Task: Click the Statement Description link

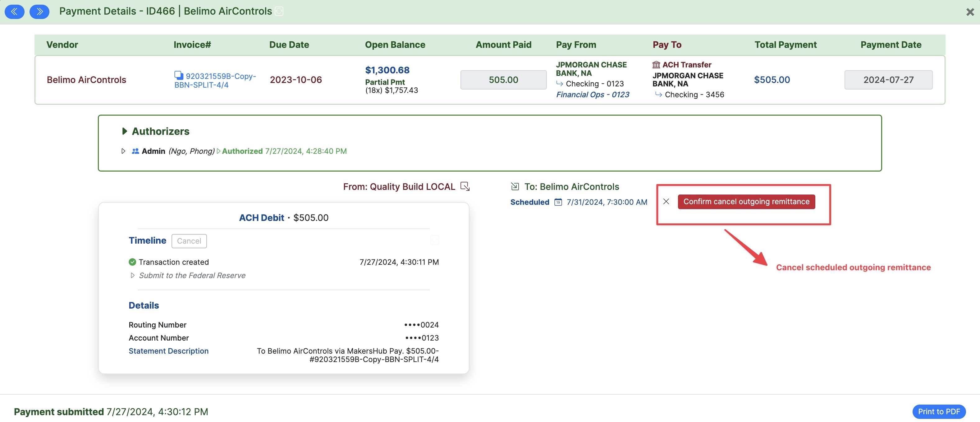Action: (168, 351)
